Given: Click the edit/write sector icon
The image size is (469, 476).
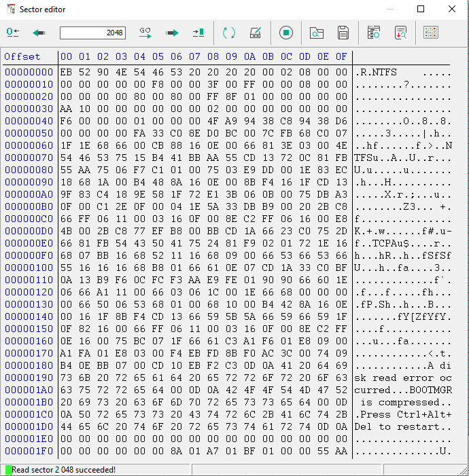Looking at the screenshot, I should [x=256, y=33].
